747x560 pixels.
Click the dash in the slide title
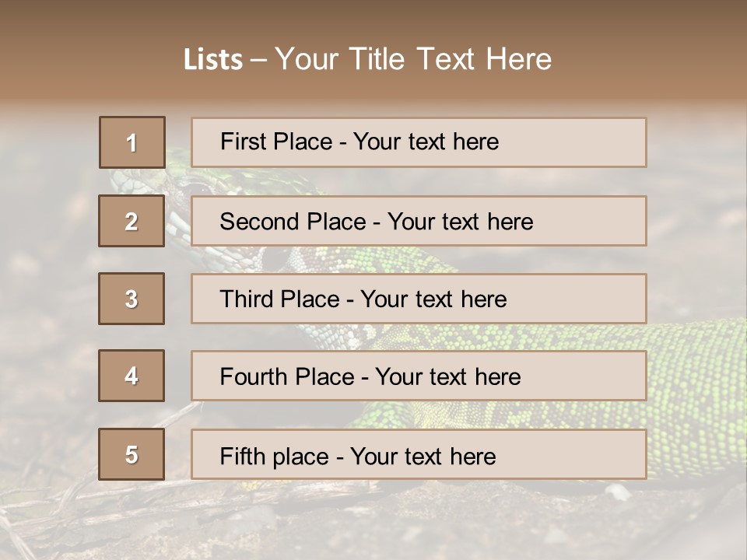coord(258,60)
